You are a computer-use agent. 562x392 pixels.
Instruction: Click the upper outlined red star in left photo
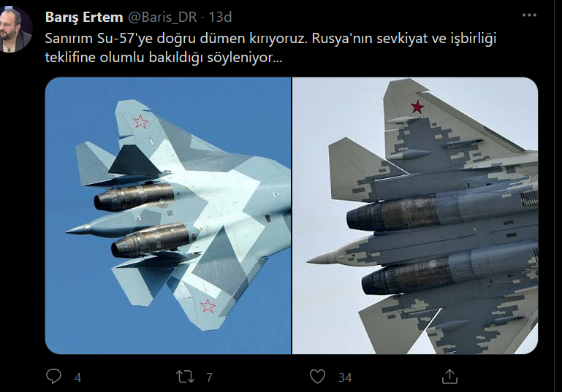tap(140, 122)
